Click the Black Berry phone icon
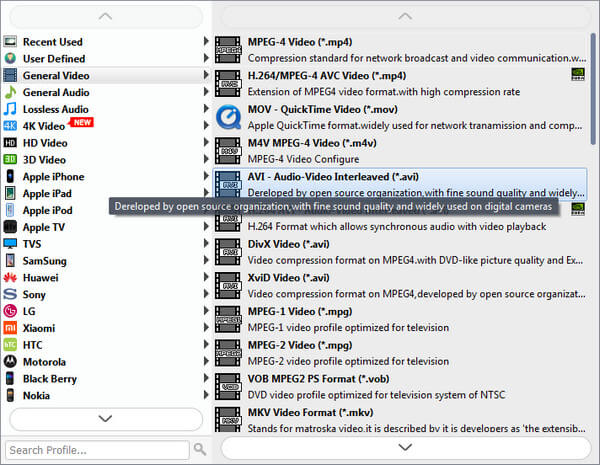Screen dimensions: 600x465 (10, 379)
